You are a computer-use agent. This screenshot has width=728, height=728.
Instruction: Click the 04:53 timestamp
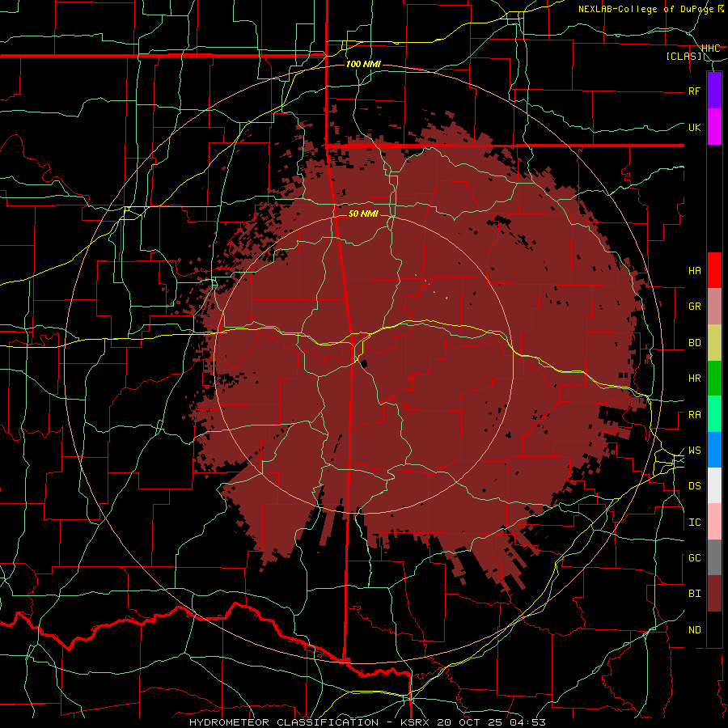point(527,722)
